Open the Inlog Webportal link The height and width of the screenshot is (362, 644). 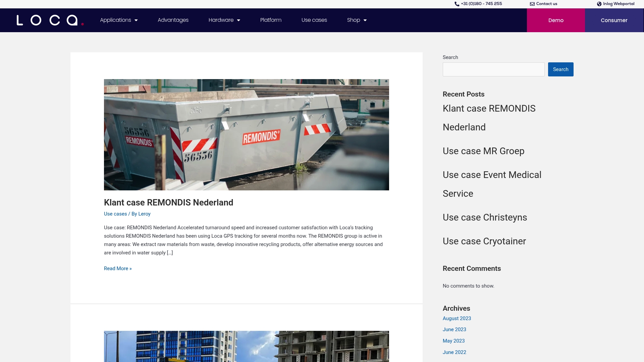click(x=619, y=4)
